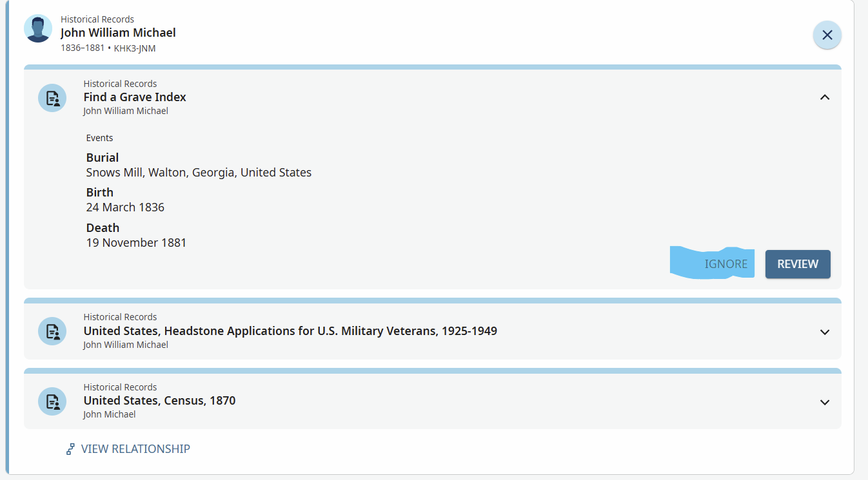Ignore the Find a Grave record hint
Screen dimensions: 868x480
[x=725, y=264]
